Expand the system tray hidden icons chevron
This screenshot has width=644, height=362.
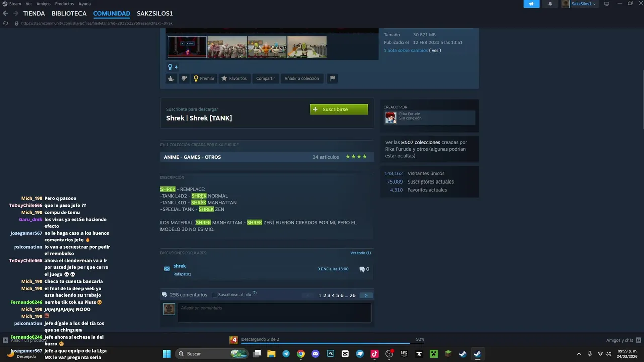579,354
